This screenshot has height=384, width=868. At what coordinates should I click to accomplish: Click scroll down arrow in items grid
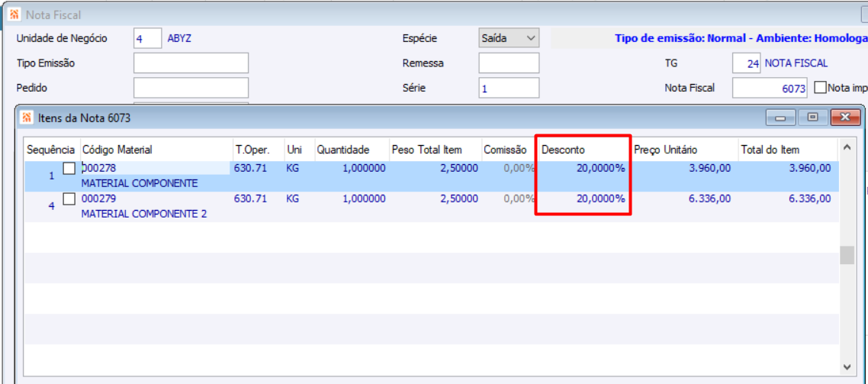pyautogui.click(x=847, y=366)
